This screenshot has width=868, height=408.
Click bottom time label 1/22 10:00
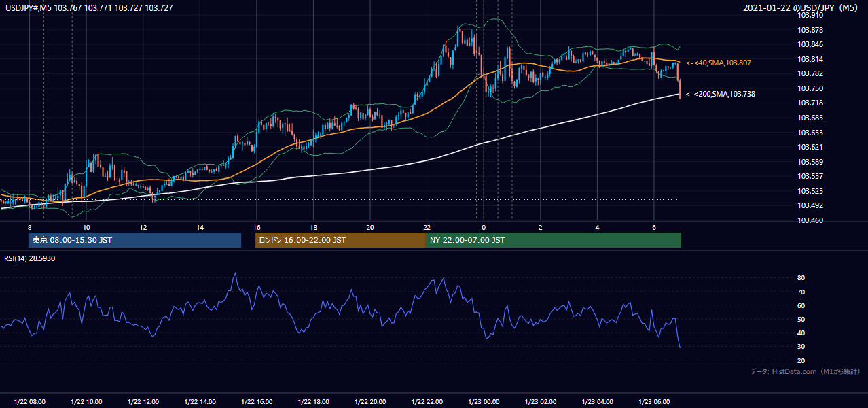click(x=86, y=402)
